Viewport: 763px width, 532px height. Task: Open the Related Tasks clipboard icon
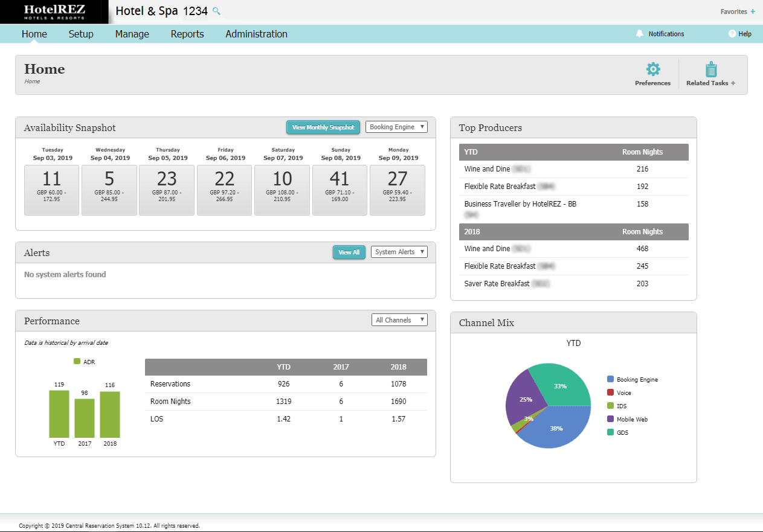point(711,69)
